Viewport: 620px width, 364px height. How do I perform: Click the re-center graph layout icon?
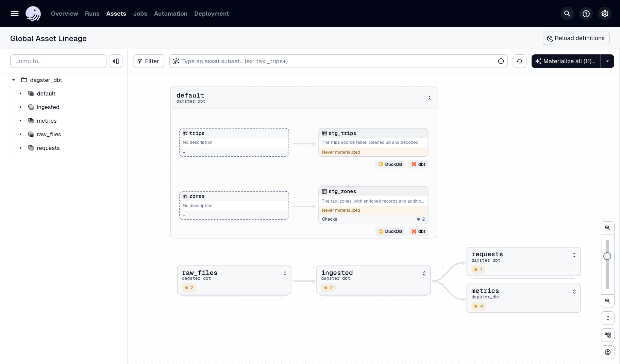608,335
